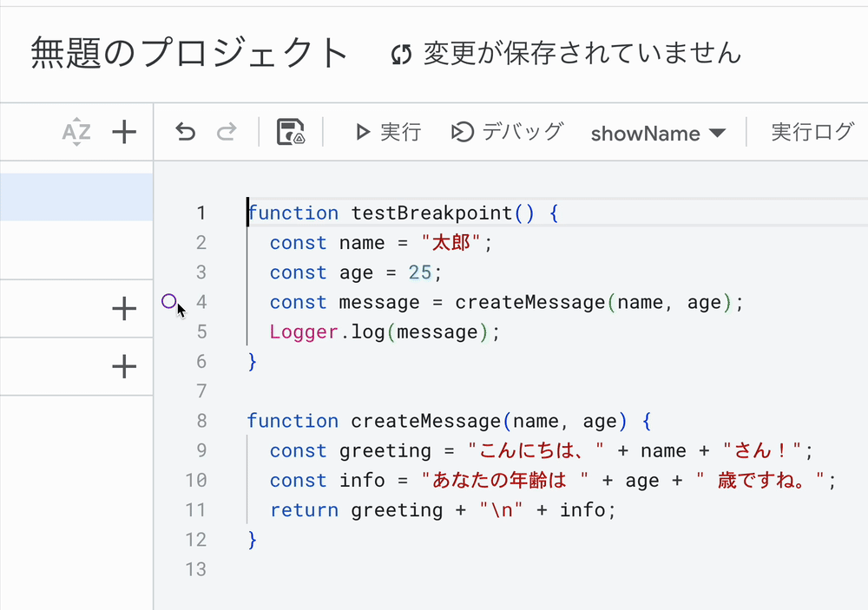Click the "\n" string on line 11
The image size is (868, 610).
pyautogui.click(x=501, y=510)
